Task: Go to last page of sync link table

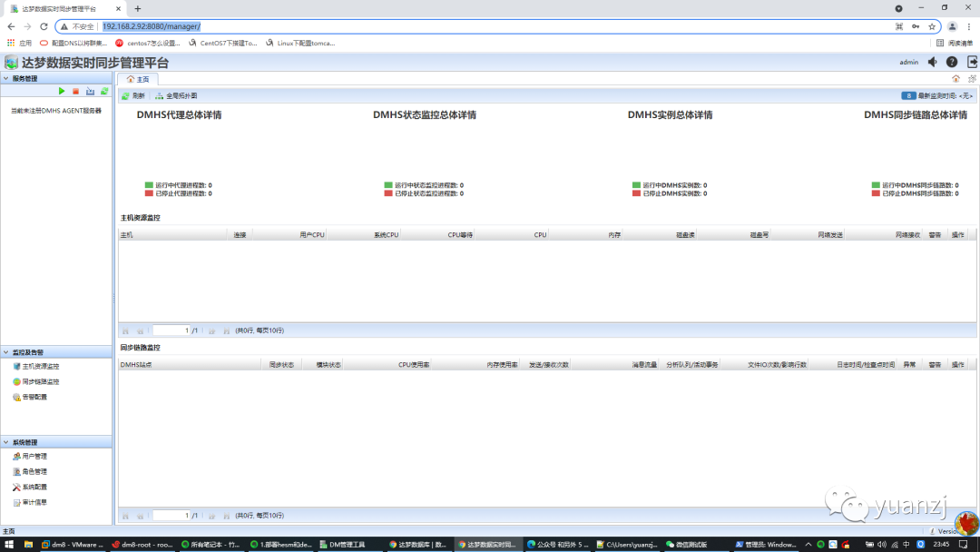Action: coord(226,516)
